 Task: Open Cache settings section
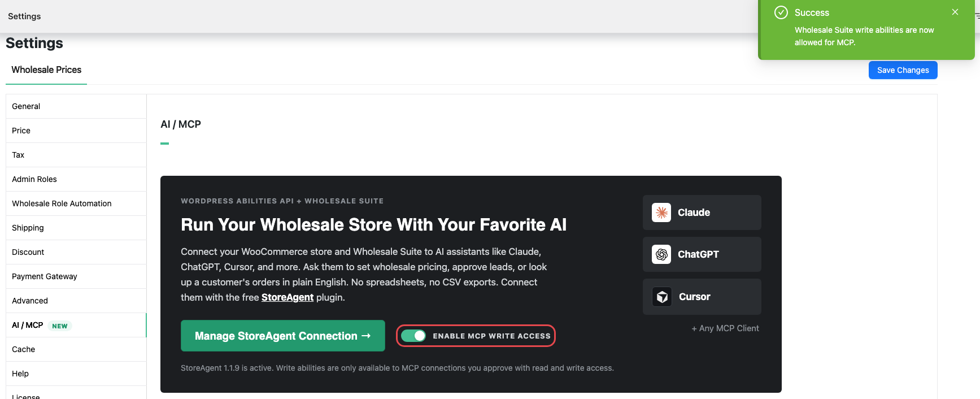tap(76, 349)
